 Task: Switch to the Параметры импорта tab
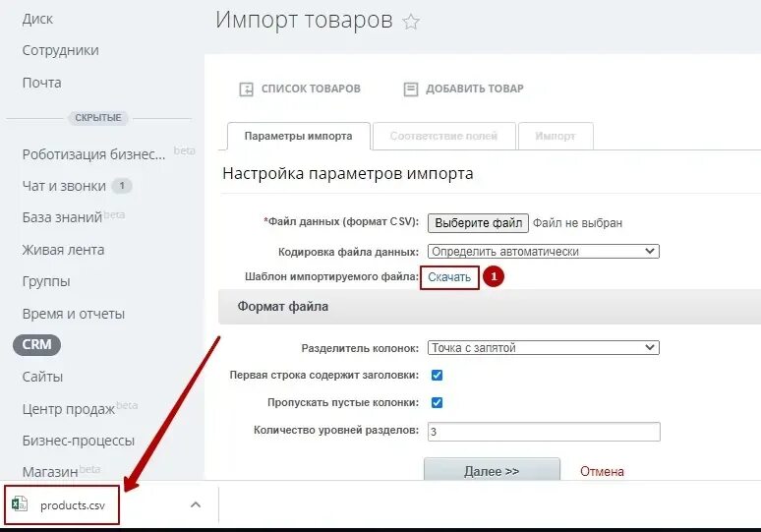coord(299,136)
